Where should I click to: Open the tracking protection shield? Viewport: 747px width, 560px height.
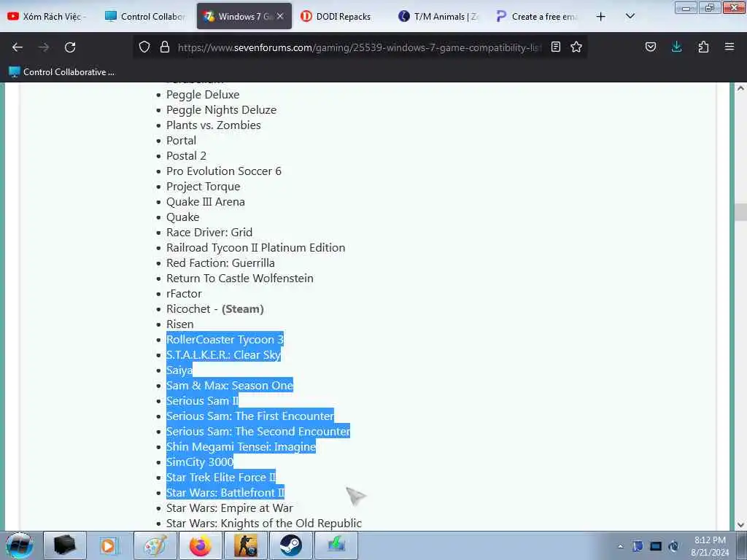[x=144, y=47]
